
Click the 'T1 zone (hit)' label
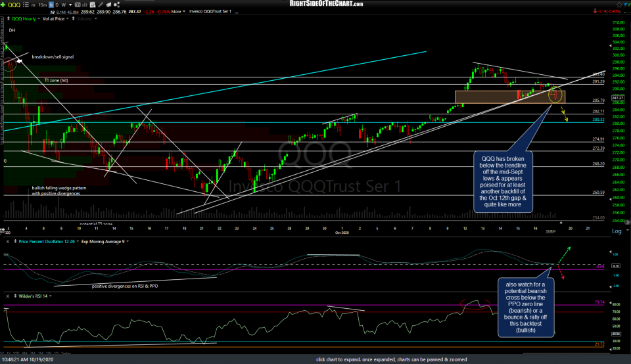click(x=56, y=80)
